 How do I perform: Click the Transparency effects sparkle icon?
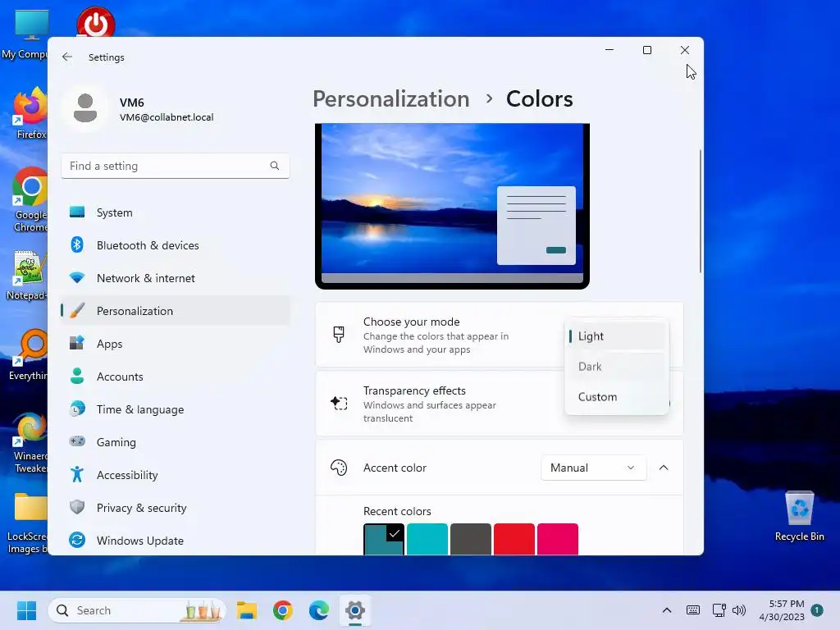(x=339, y=403)
